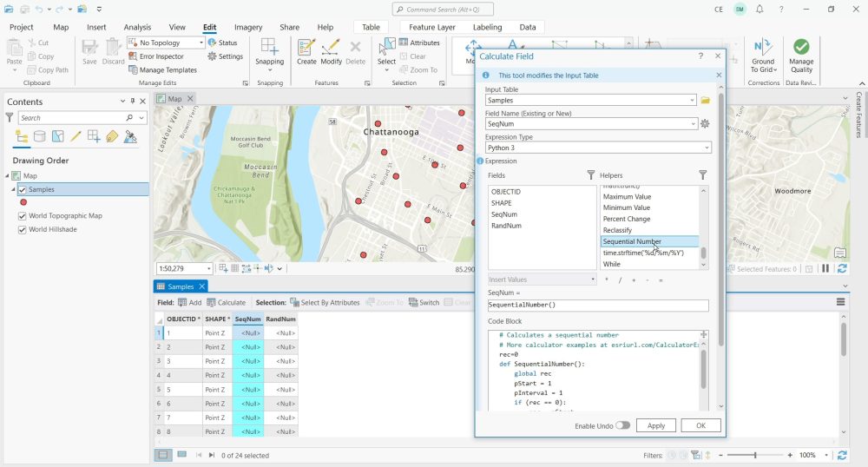Click the Command Search box
The image size is (868, 467).
(443, 10)
